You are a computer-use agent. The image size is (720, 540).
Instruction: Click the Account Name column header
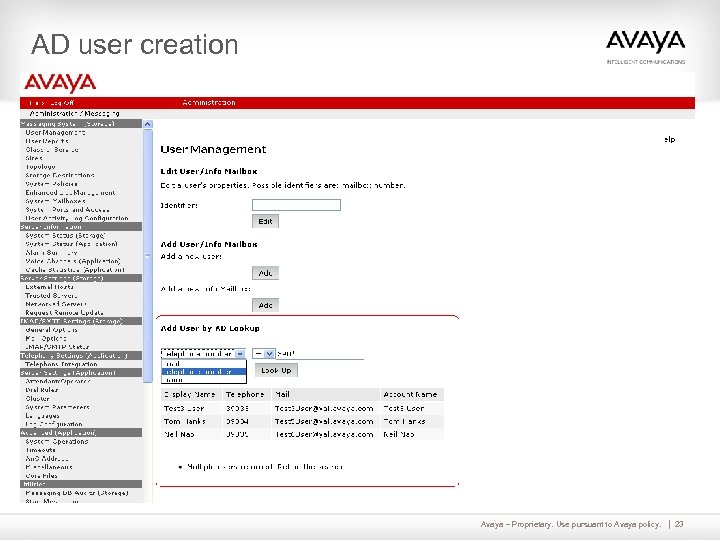(410, 394)
